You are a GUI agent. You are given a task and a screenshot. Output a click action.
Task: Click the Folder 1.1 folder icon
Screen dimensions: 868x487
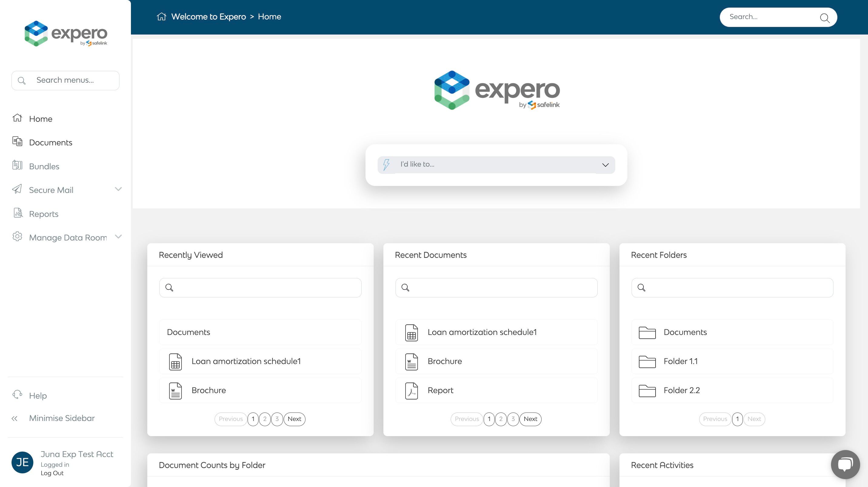coord(647,361)
